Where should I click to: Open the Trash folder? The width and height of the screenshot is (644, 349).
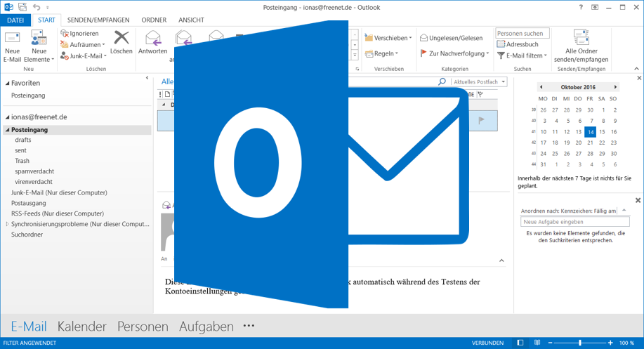[x=22, y=161]
